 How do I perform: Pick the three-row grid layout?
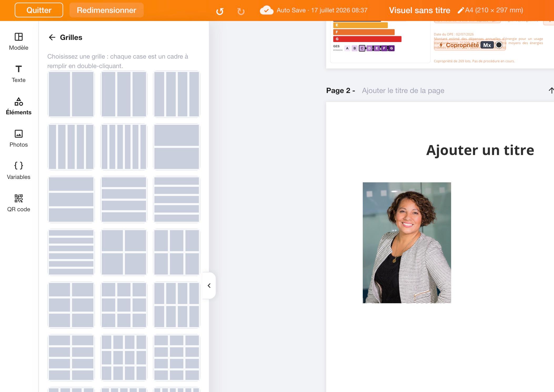click(71, 199)
